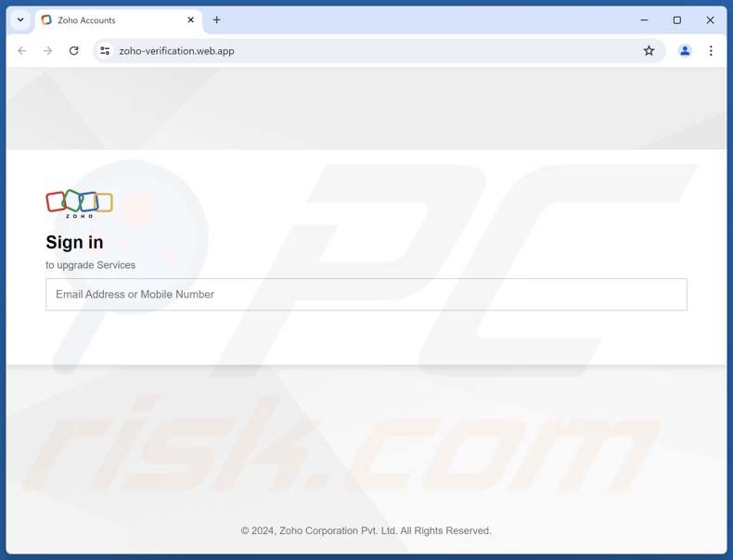Close the Zoho Accounts tab
Image resolution: width=733 pixels, height=560 pixels.
[x=191, y=20]
